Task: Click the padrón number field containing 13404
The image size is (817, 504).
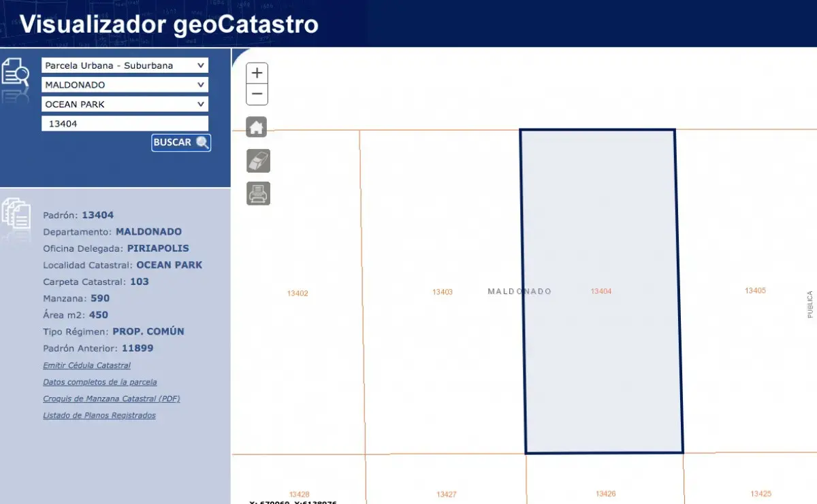Action: (125, 124)
